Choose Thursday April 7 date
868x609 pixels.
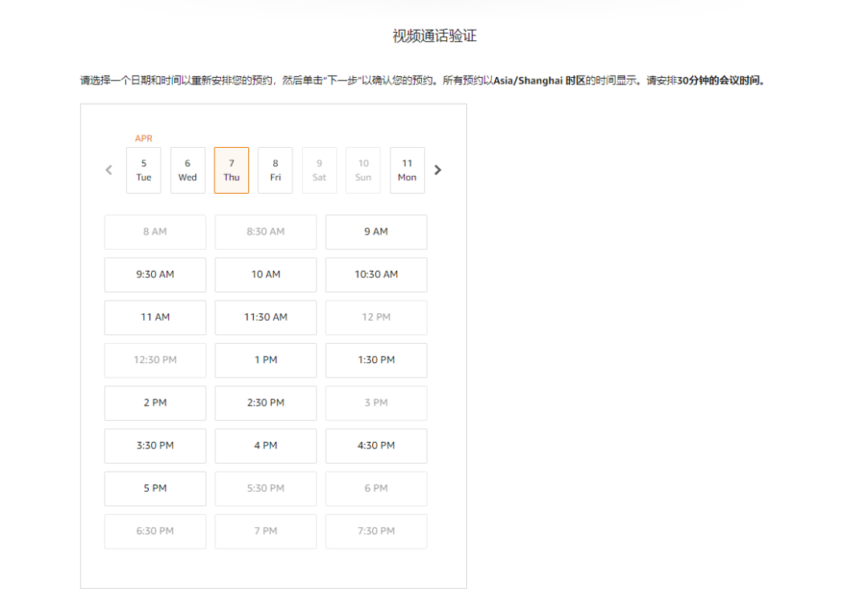(x=231, y=170)
